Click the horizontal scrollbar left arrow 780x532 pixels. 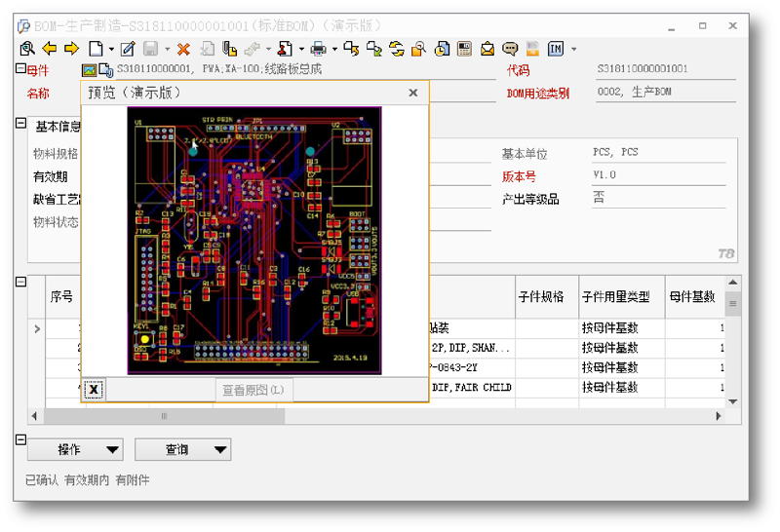34,416
